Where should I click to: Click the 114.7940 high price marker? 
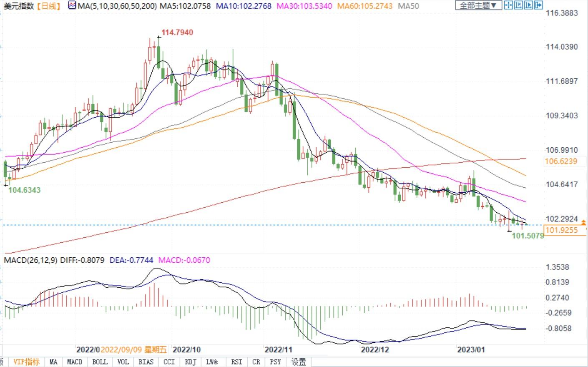pos(177,33)
